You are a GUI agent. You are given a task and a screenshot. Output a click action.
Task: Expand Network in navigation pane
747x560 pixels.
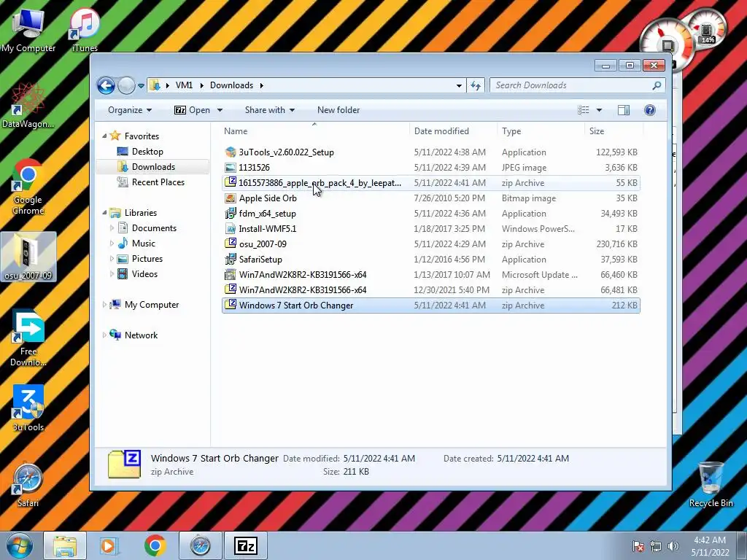click(104, 335)
